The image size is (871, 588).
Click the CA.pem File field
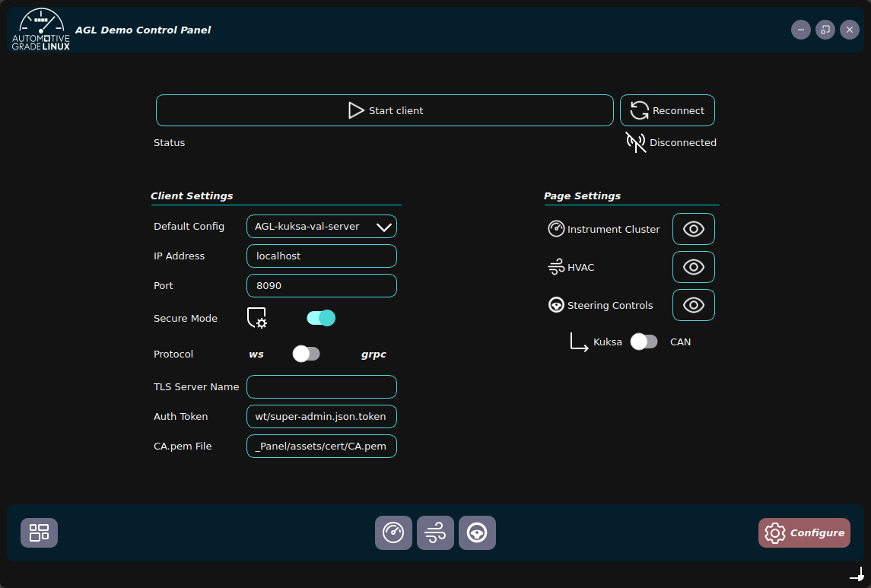pyautogui.click(x=322, y=447)
